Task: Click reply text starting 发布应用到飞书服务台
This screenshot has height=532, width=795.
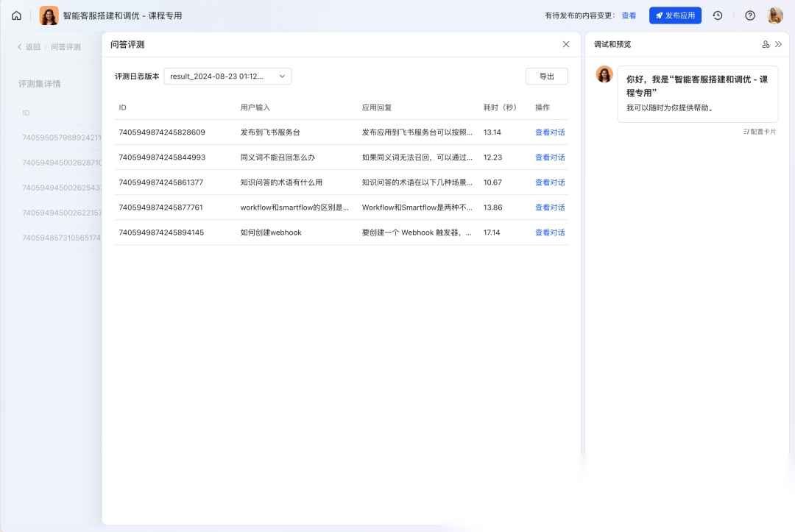Action: tap(417, 132)
